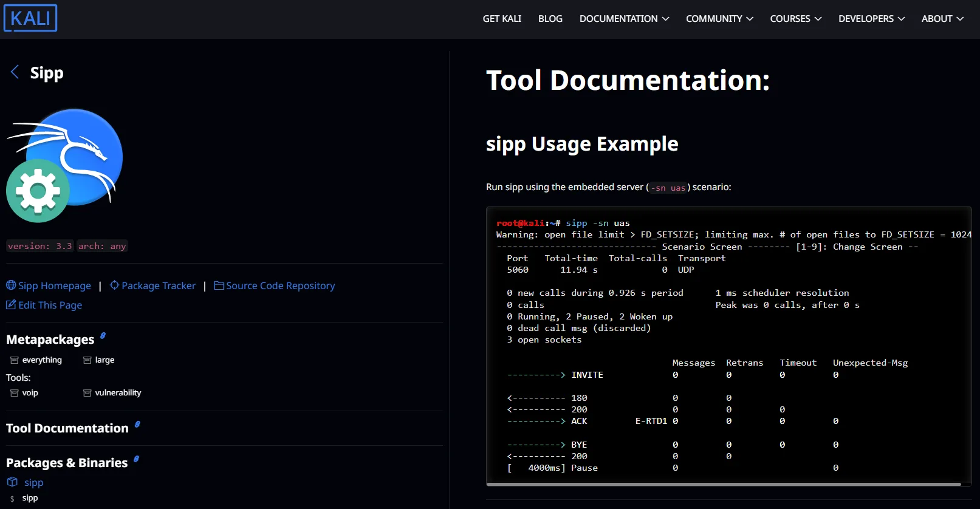Screen dimensions: 980x509
Task: Click the Sipp page title
Action: click(47, 73)
